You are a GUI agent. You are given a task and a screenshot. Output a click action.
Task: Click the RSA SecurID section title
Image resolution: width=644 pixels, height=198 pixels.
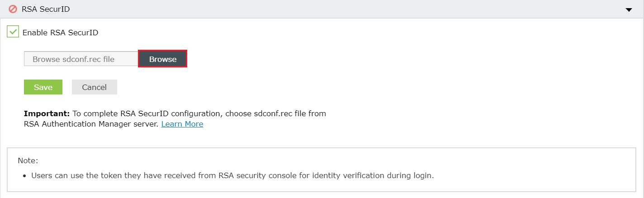click(x=46, y=9)
